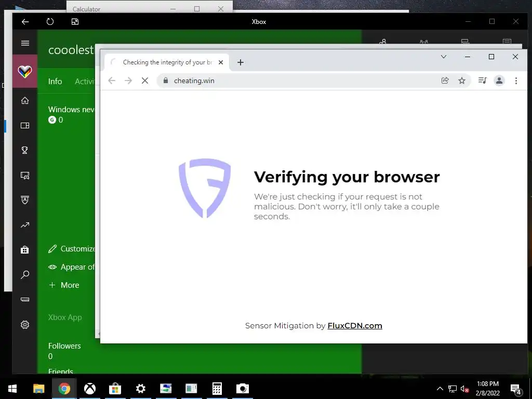This screenshot has width=532, height=399.
Task: Open Connection console icon in Xbox sidebar
Action: 25,300
